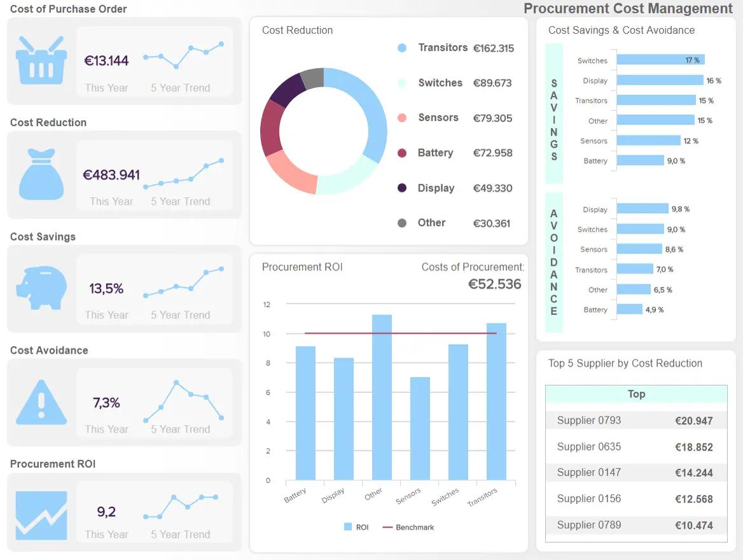The width and height of the screenshot is (743, 560).
Task: Click the Switches €89.673 amount
Action: click(x=492, y=83)
